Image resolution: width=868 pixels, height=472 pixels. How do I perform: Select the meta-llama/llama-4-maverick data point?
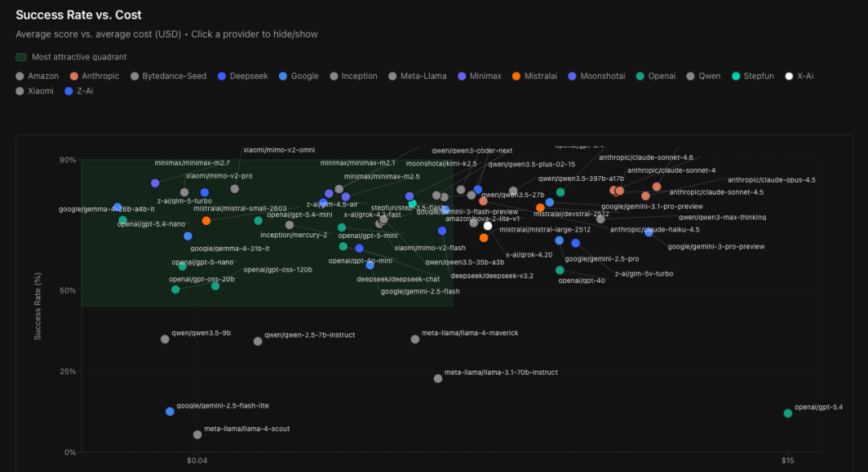[416, 339]
